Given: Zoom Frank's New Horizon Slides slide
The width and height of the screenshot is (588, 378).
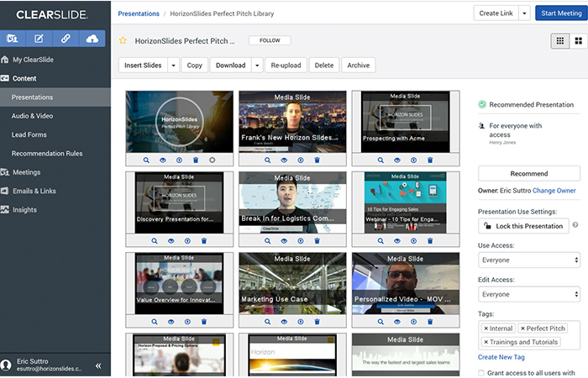Looking at the screenshot, I should 267,160.
